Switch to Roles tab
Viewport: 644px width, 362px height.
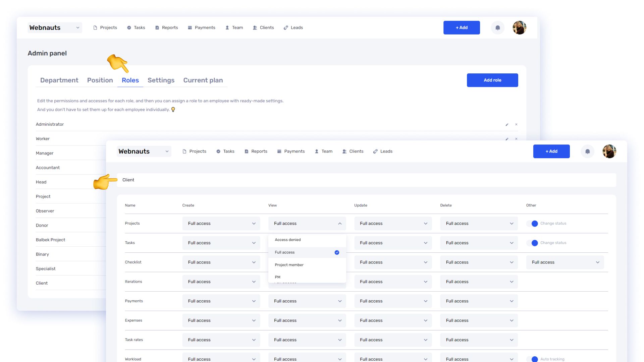(x=130, y=80)
